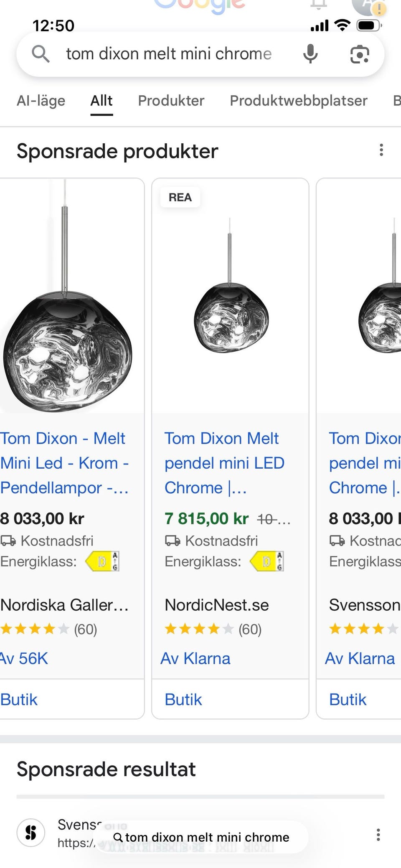Viewport: 401px width, 868px height.
Task: Open the Produktwebbplatser tab
Action: [298, 101]
